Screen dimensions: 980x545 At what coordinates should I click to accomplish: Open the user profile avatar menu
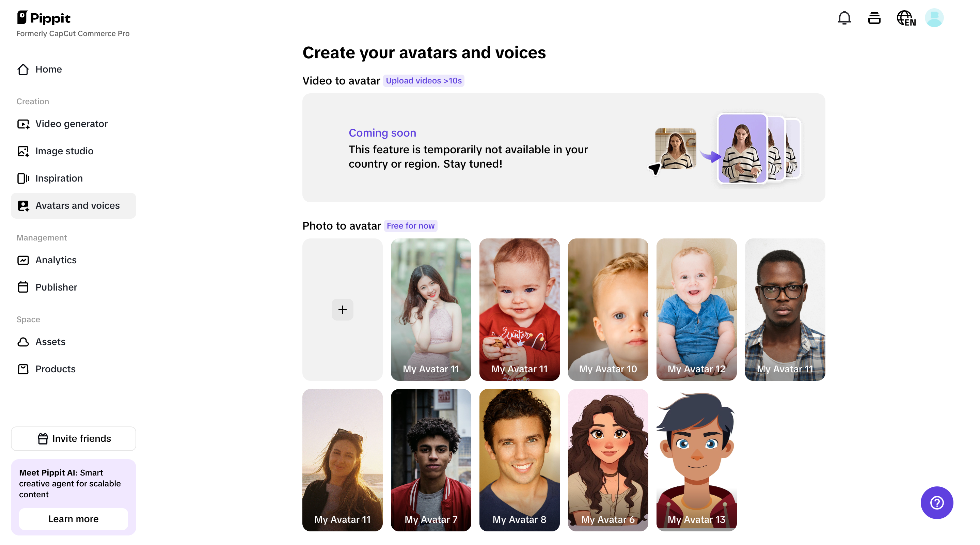(934, 18)
